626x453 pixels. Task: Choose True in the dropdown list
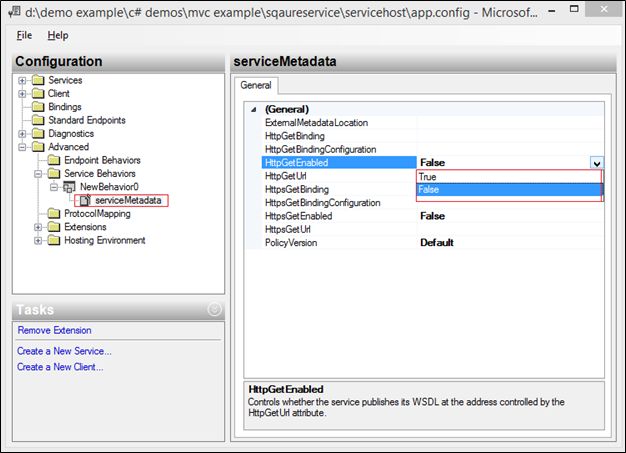coord(509,177)
